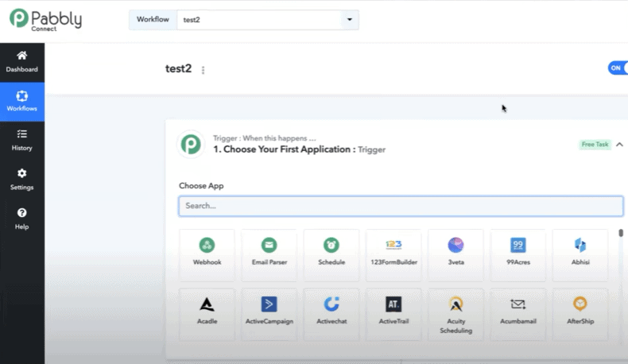Choose the 123FormBuilder app

[393, 255]
